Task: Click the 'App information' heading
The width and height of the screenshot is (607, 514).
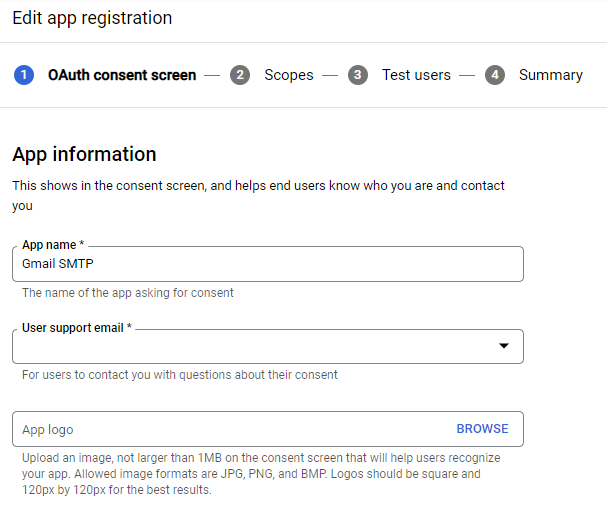Action: click(x=84, y=154)
